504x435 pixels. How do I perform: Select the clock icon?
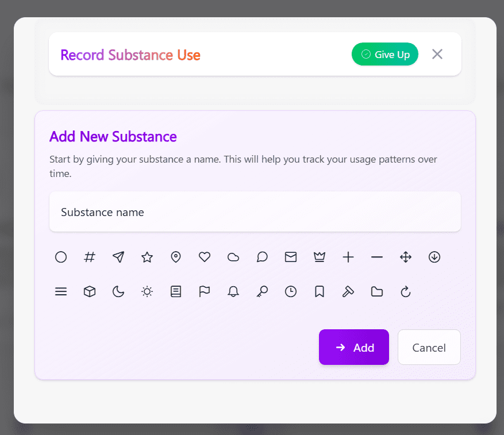(291, 292)
